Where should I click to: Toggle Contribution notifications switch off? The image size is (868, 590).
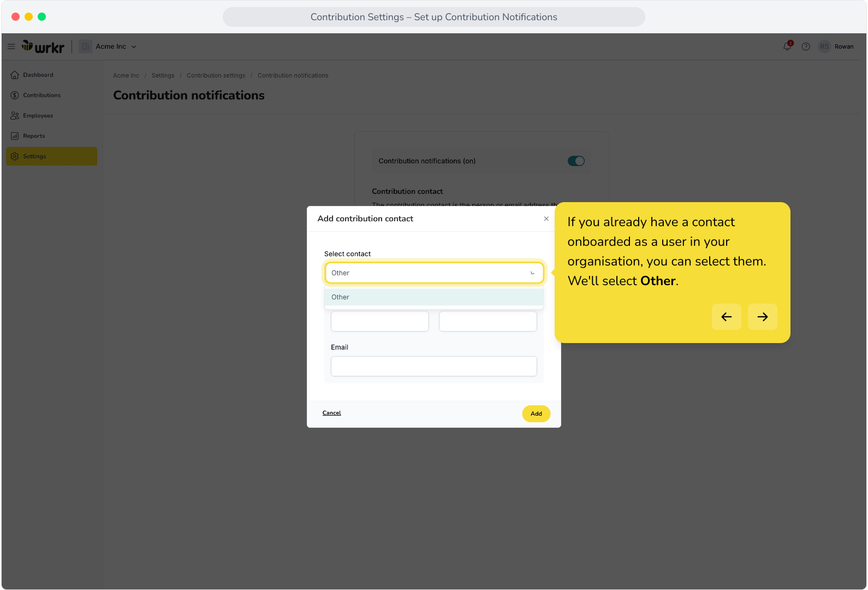pyautogui.click(x=576, y=161)
